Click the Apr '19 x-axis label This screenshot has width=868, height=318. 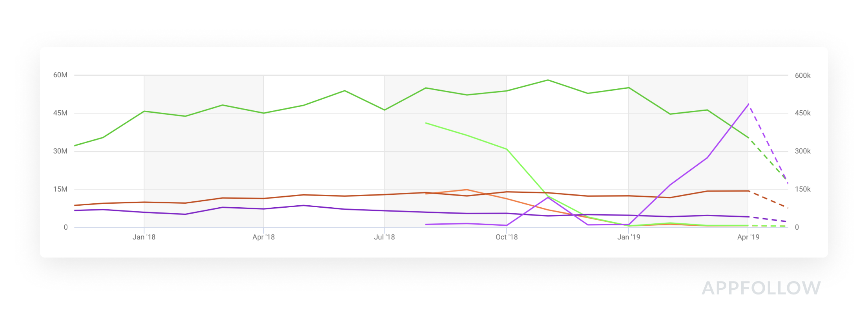[748, 237]
